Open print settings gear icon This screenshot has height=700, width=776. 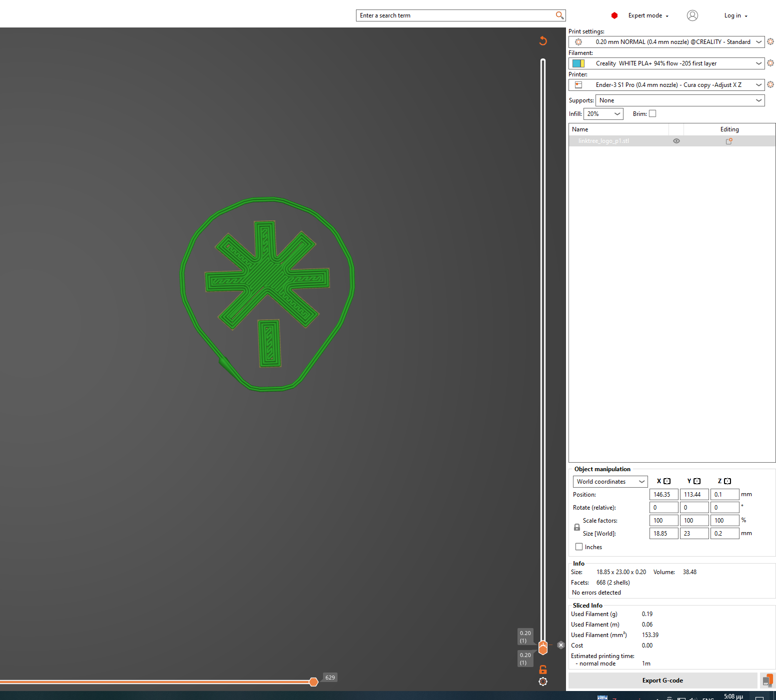(770, 42)
